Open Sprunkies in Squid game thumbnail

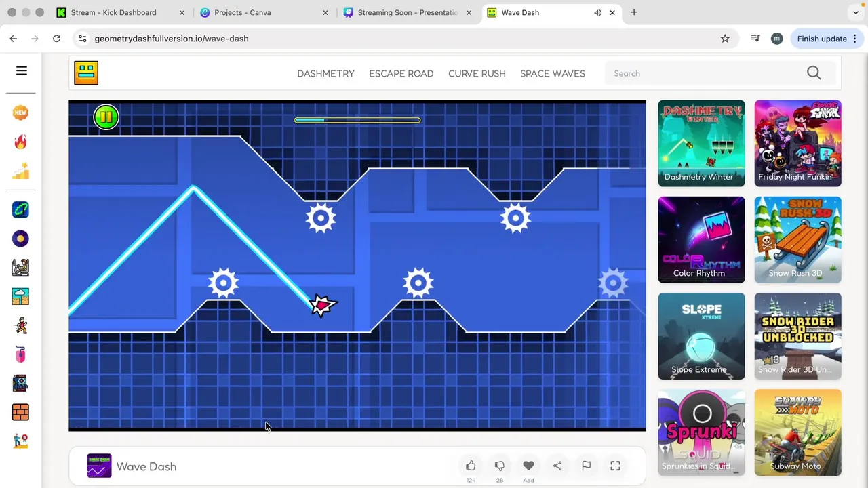701,432
